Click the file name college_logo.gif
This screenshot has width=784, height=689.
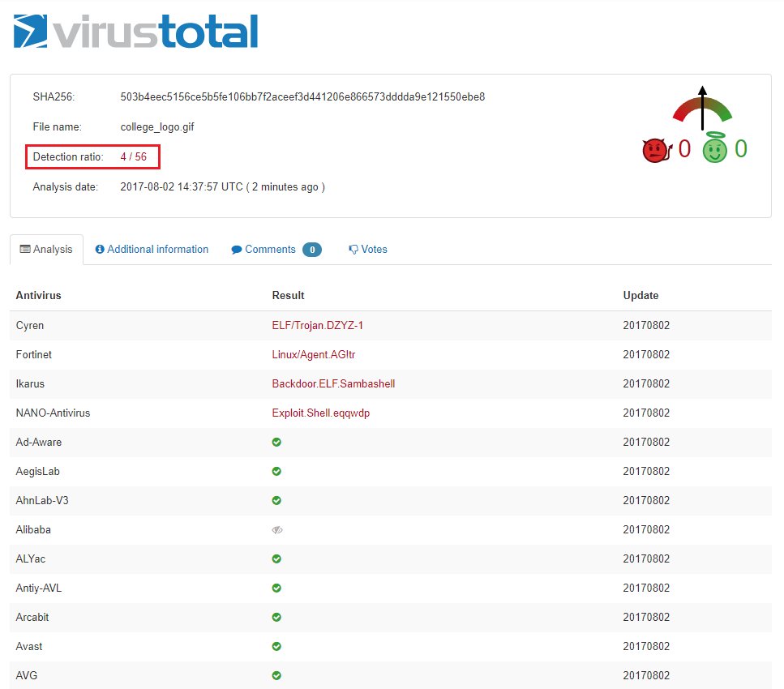[157, 127]
